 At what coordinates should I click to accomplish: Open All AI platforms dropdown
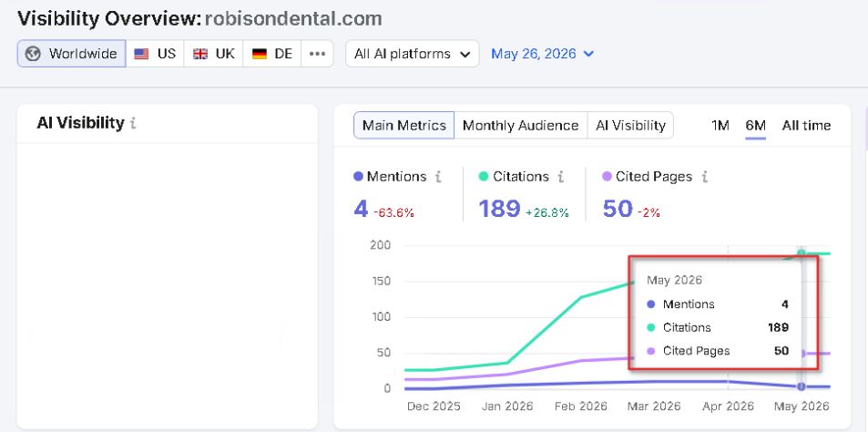[x=413, y=54]
